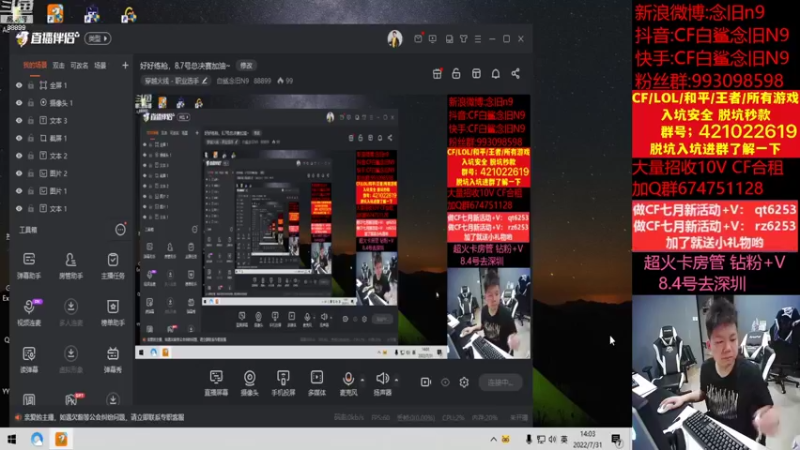Switch to the 我的场景 tab

pyautogui.click(x=35, y=65)
